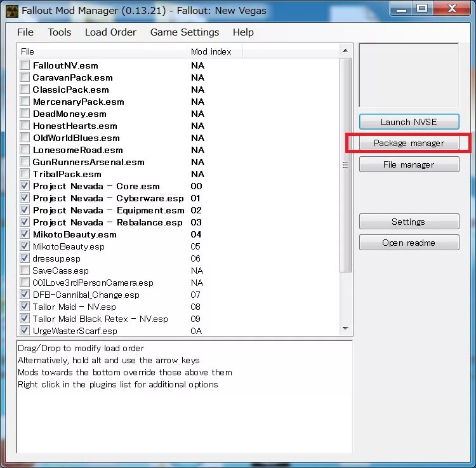This screenshot has height=468, width=476.
Task: Enable the SaveCass.esp checkbox
Action: [x=25, y=270]
